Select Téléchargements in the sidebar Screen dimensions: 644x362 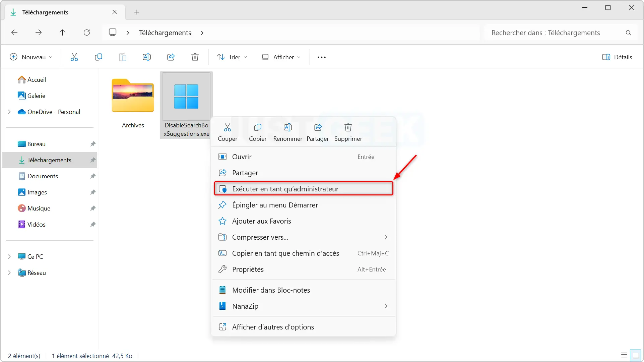[x=50, y=160]
